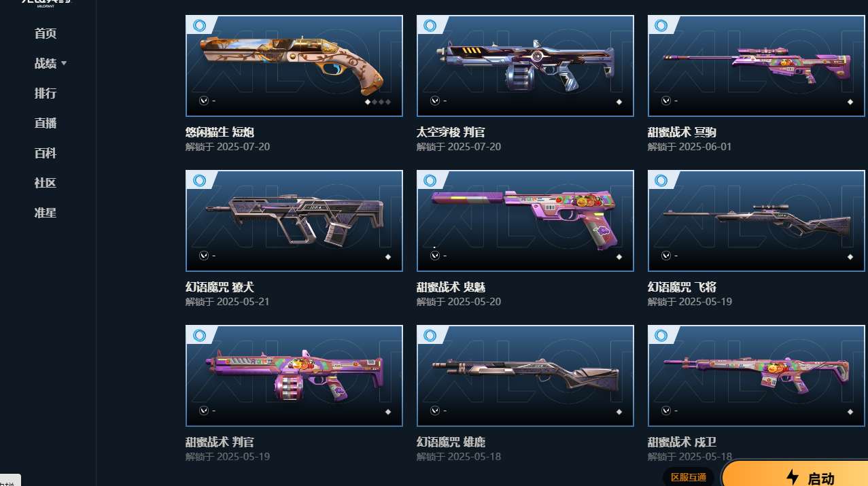Expand the chevron dropdown on 悠闲猫生 短炮 card
The image size is (868, 486).
click(203, 101)
